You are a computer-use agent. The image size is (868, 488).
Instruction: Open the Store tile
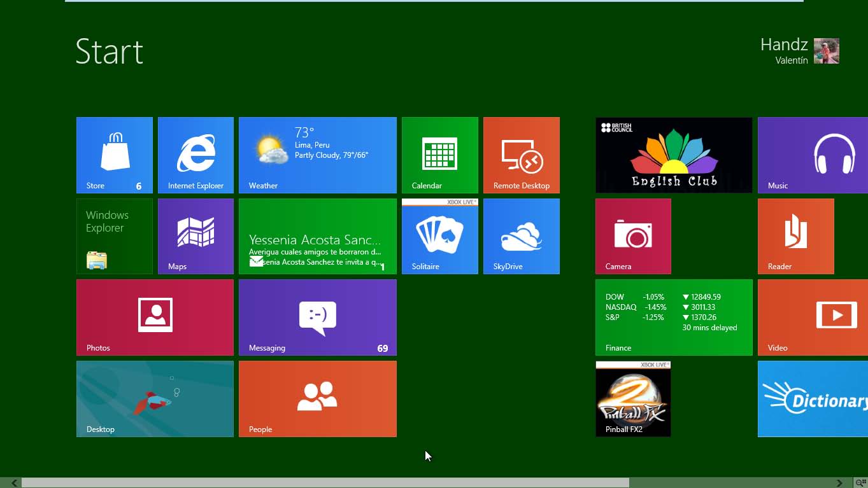115,155
